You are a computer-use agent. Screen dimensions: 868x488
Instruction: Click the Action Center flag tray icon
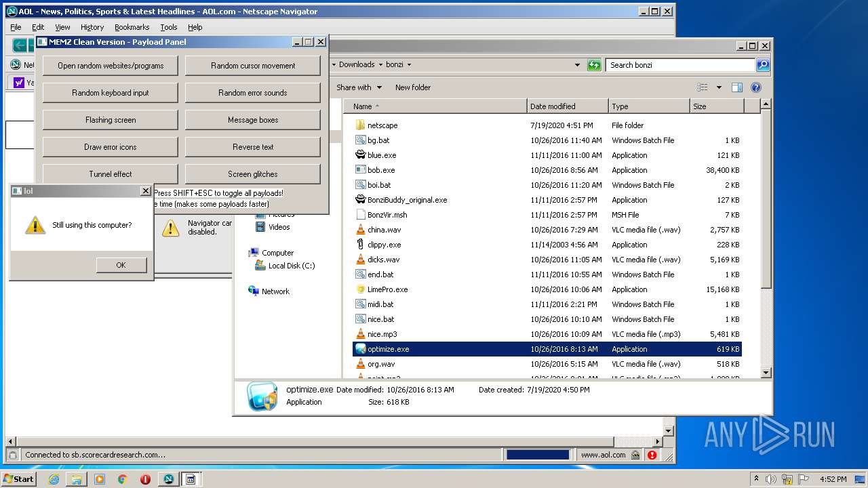[804, 479]
